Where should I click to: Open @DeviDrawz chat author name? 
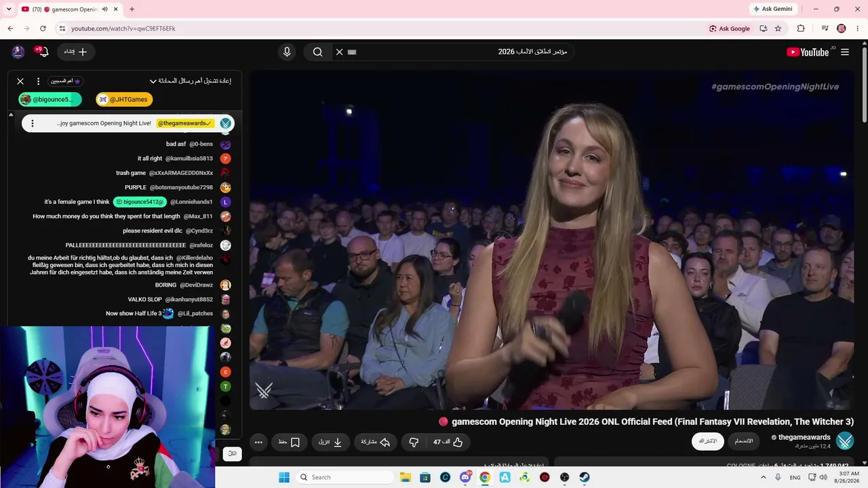tap(196, 285)
